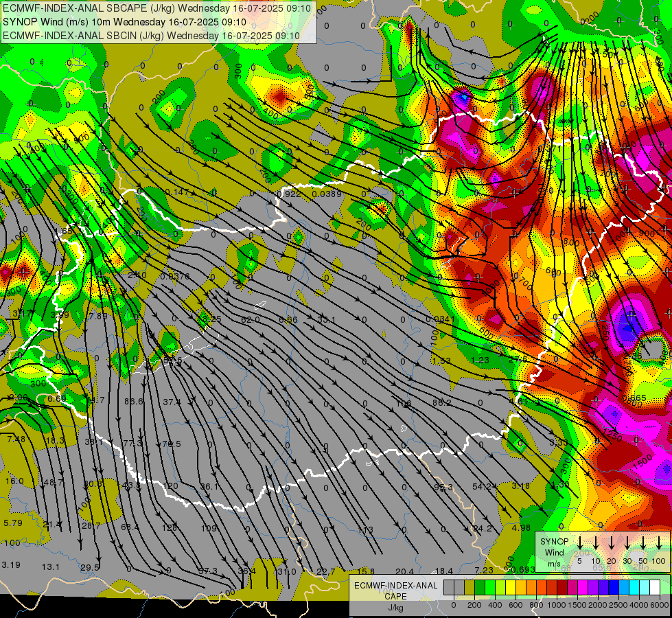Click the map value 95.3
The height and width of the screenshot is (618, 672).
click(x=443, y=488)
